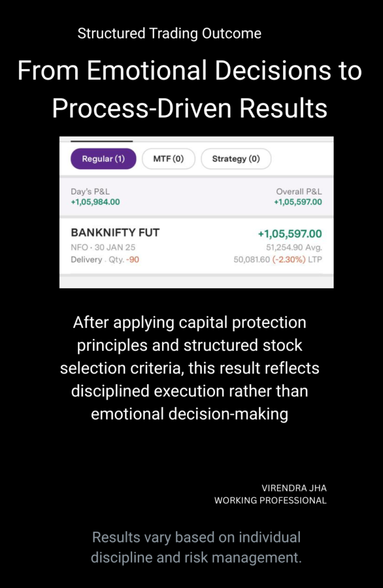Select the capital protection principles paragraph
Screen dimensions: 383x588
[x=189, y=368]
